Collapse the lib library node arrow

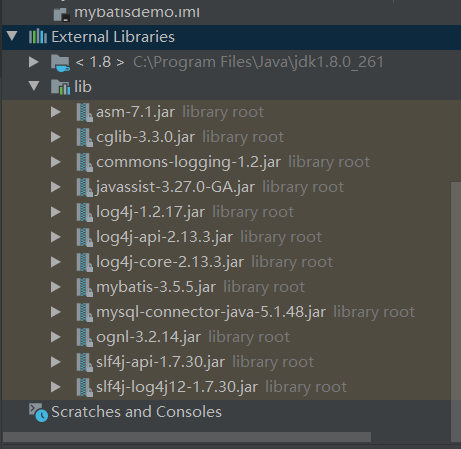pyautogui.click(x=34, y=86)
